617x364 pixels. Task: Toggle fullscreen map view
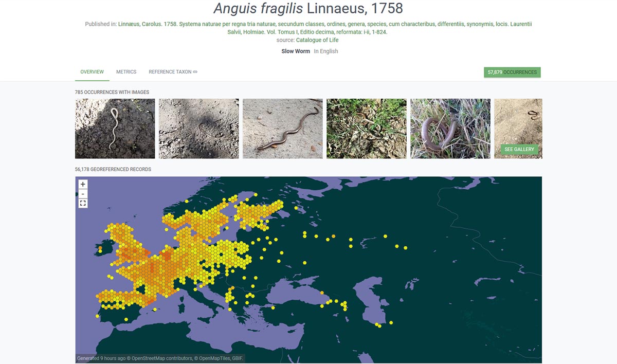pyautogui.click(x=83, y=204)
